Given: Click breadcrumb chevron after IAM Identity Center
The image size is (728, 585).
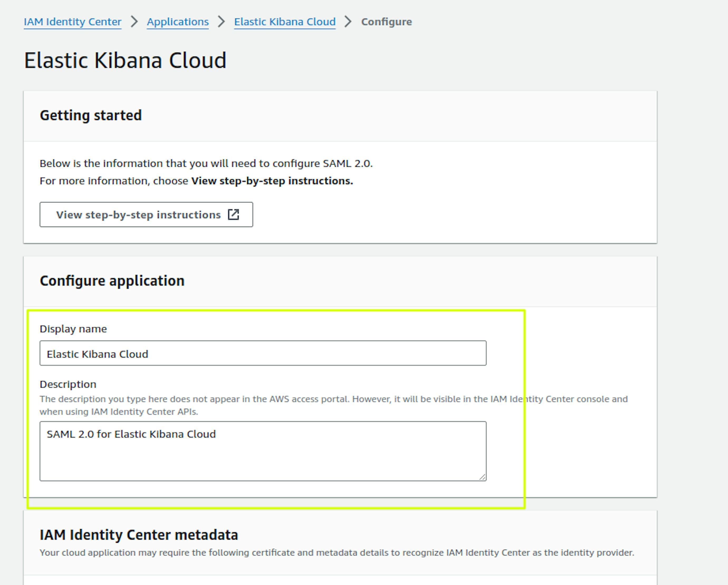Looking at the screenshot, I should [134, 22].
